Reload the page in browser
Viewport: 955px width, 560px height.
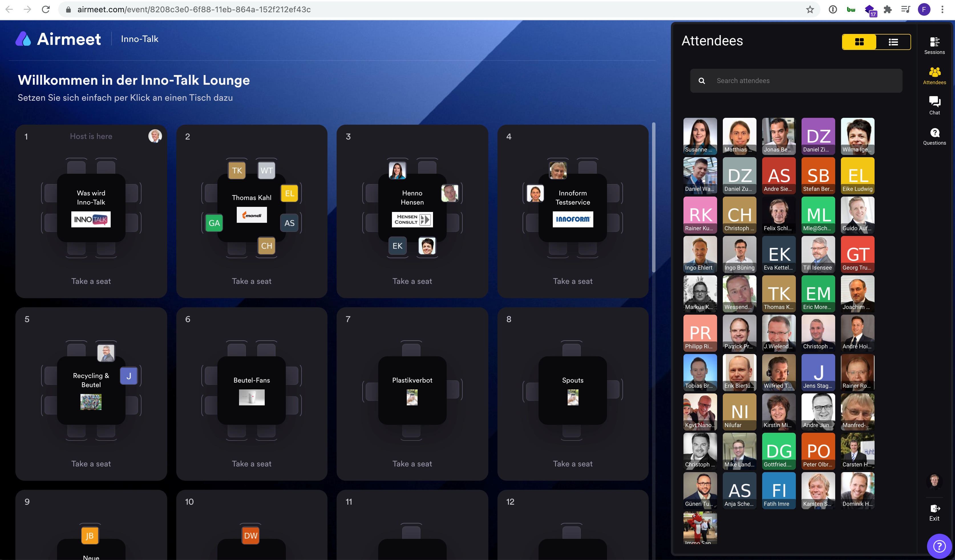pyautogui.click(x=46, y=9)
